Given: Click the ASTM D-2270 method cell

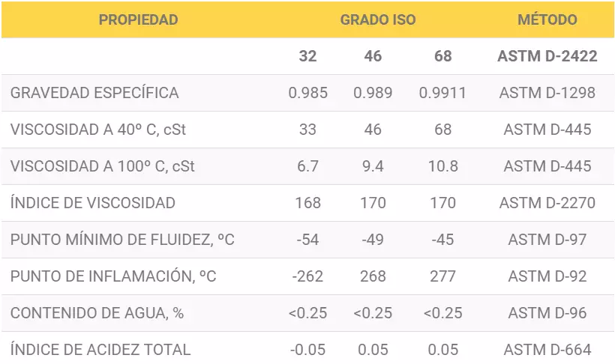Looking at the screenshot, I should [547, 203].
